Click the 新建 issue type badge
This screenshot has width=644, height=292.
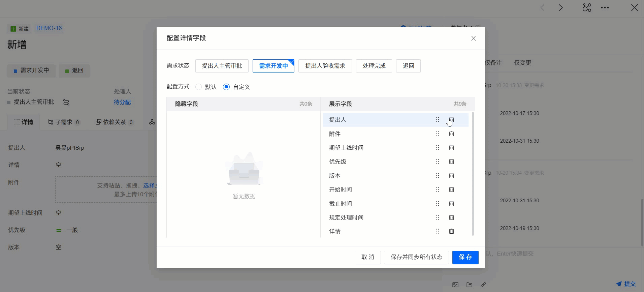(x=20, y=29)
